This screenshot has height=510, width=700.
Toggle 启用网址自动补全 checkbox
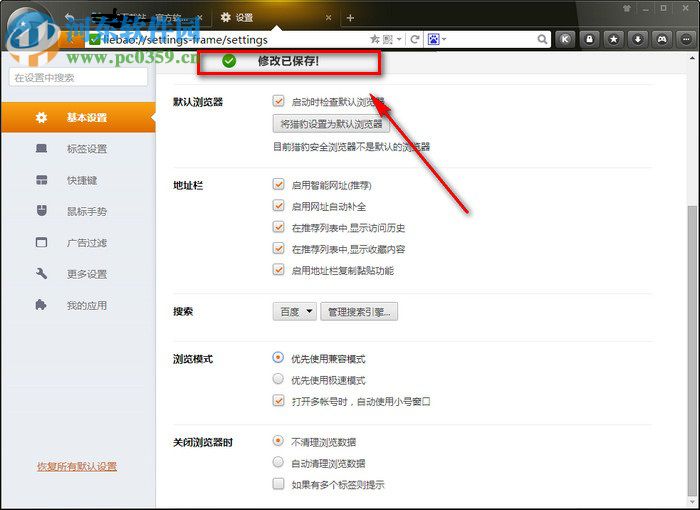[x=279, y=206]
